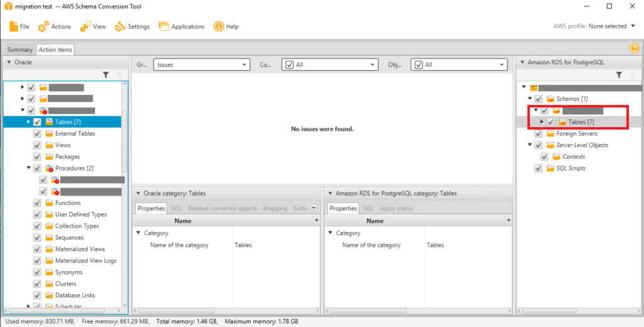This screenshot has width=644, height=327.
Task: Toggle External Tables checkbox
Action: click(37, 133)
